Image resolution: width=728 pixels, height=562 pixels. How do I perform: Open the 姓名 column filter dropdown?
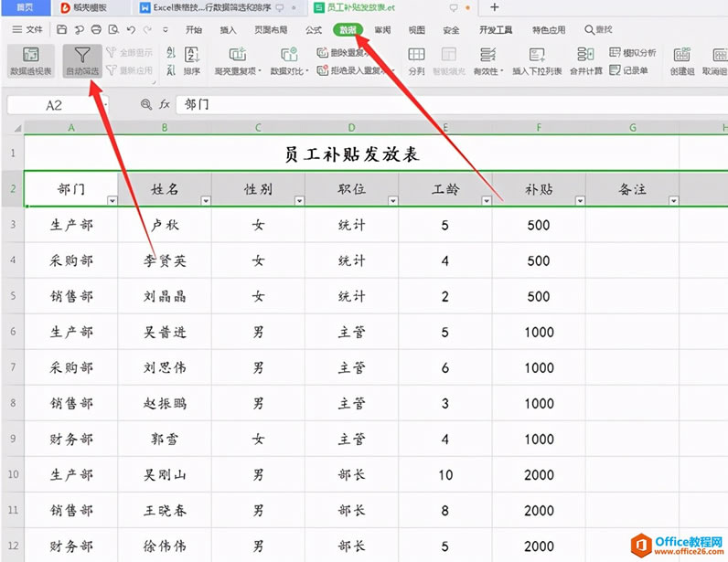206,200
